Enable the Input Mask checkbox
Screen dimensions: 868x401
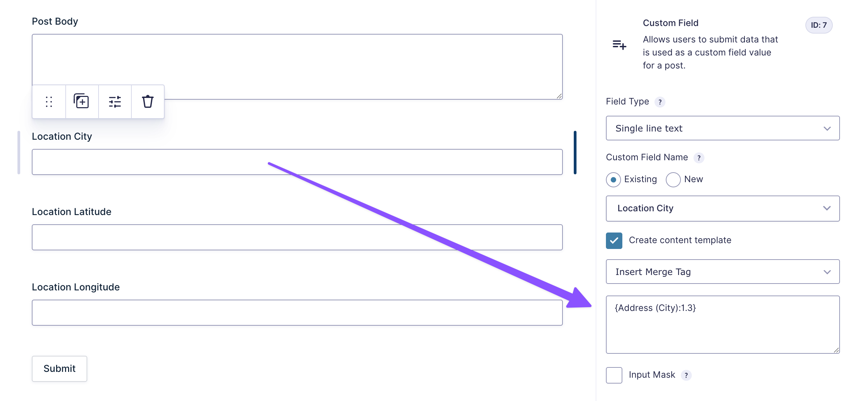[614, 375]
